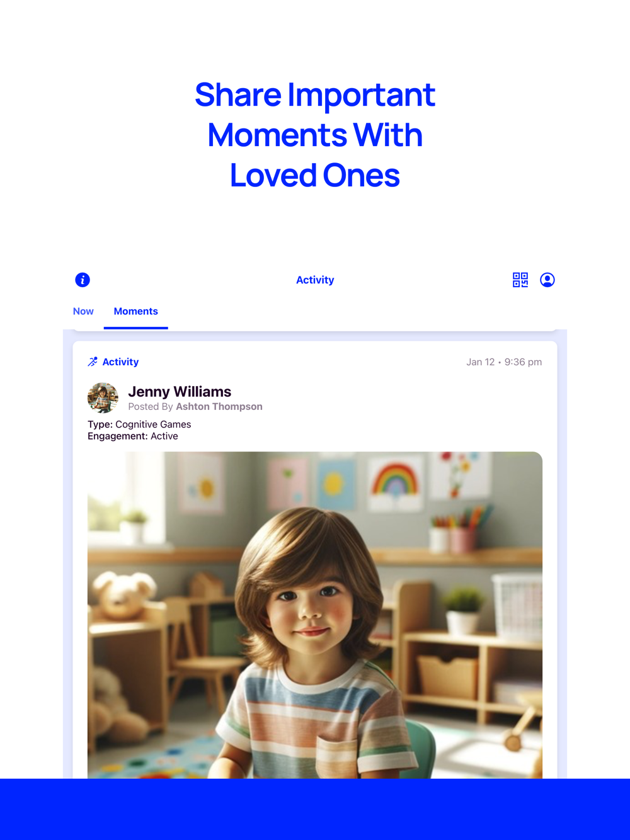Image resolution: width=630 pixels, height=840 pixels.
Task: Tap the Jan 12 9:36 pm timestamp
Action: point(504,362)
